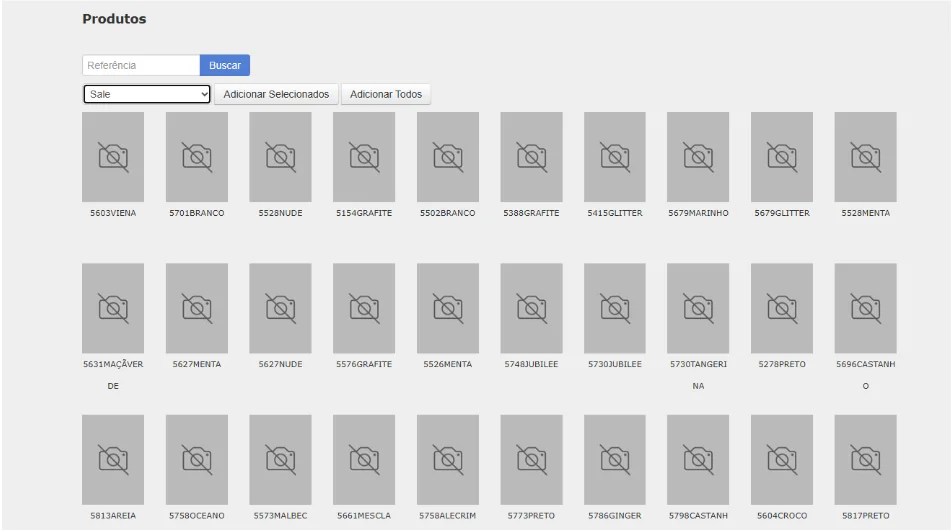Select product thumbnail 5278PRETO
The height and width of the screenshot is (531, 951).
point(782,308)
